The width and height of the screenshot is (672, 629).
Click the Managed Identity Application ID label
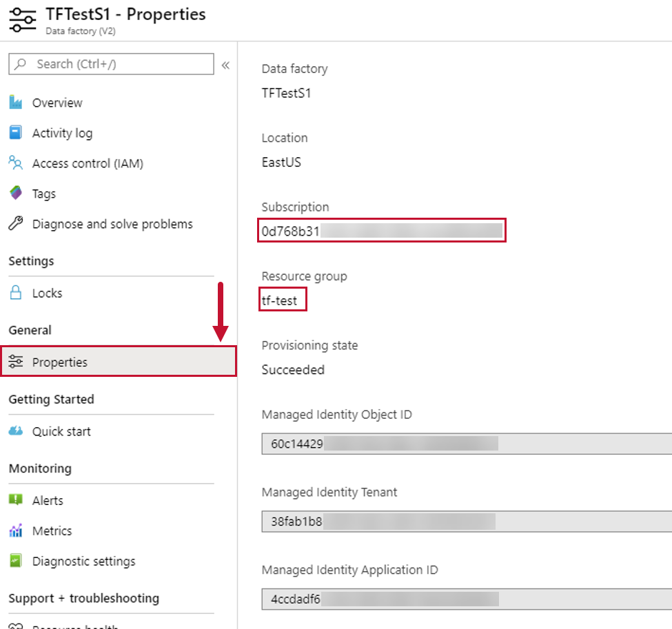[350, 570]
